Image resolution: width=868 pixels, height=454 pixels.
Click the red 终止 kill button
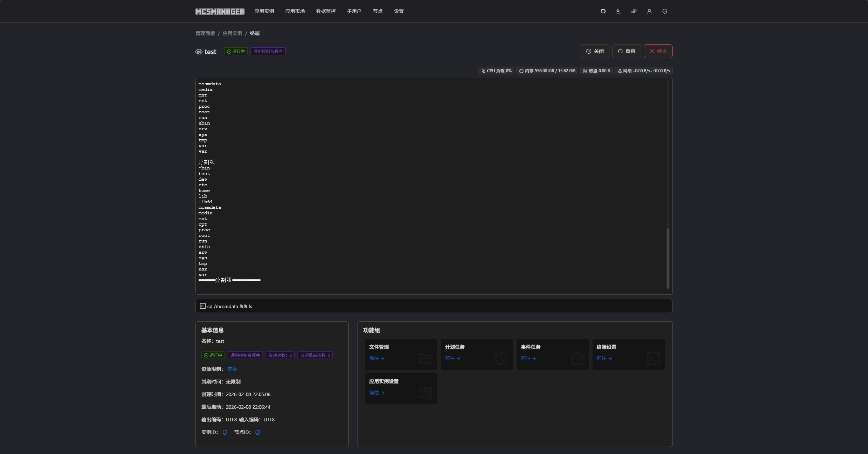[658, 51]
